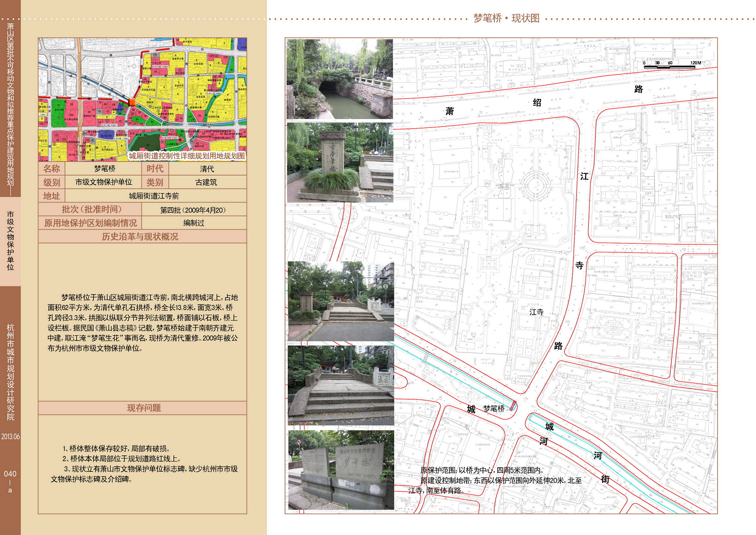Select the 编制过 value cell
This screenshot has width=756, height=535.
[x=194, y=223]
